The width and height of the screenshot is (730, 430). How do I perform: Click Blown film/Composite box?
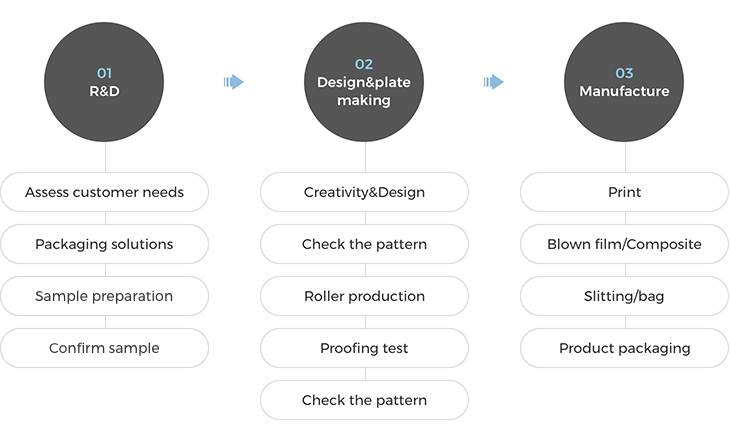click(624, 244)
